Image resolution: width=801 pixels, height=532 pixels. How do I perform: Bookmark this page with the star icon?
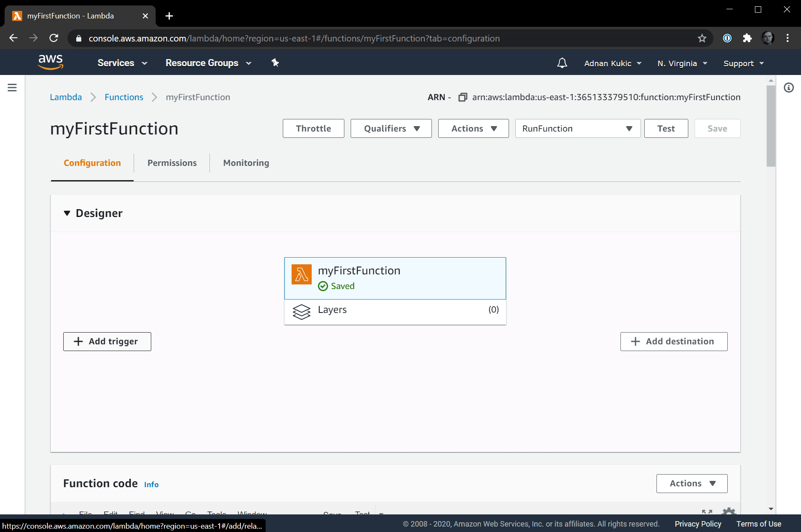(x=702, y=39)
